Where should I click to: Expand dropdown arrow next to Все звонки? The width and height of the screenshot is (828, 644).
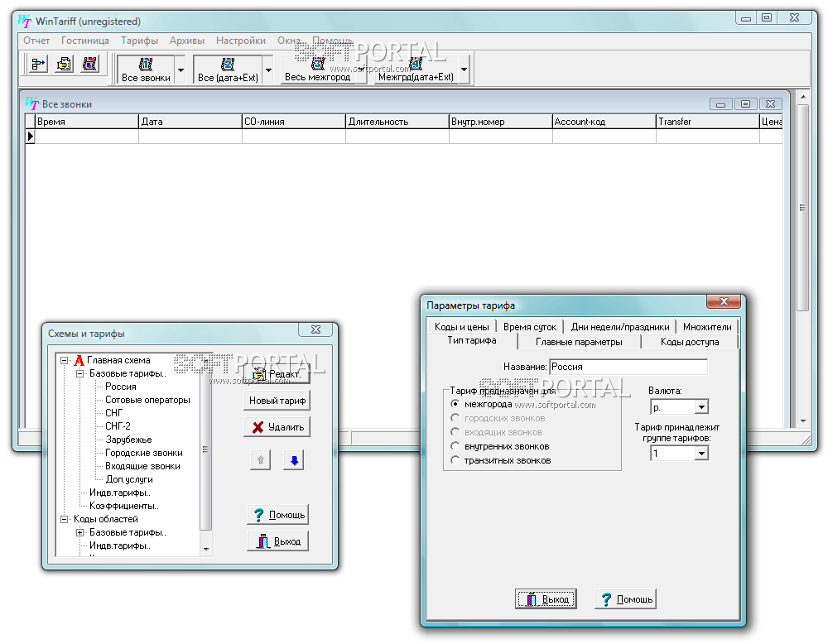pyautogui.click(x=181, y=70)
